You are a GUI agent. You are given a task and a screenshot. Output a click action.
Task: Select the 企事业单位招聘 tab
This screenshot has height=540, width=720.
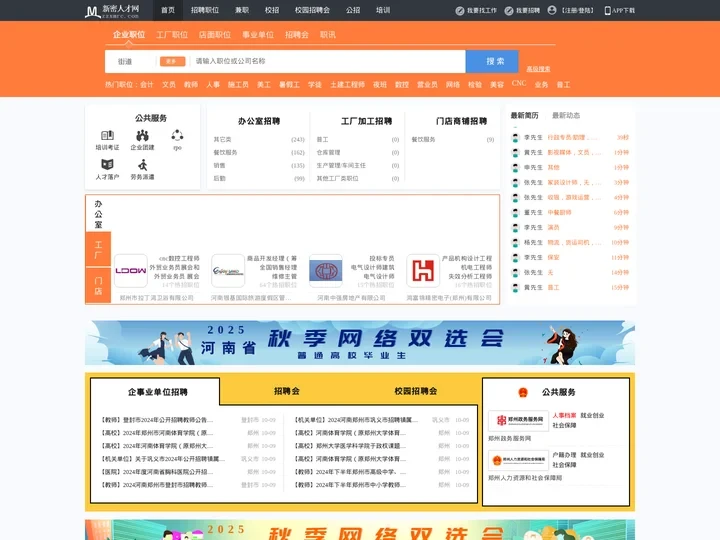tap(158, 392)
